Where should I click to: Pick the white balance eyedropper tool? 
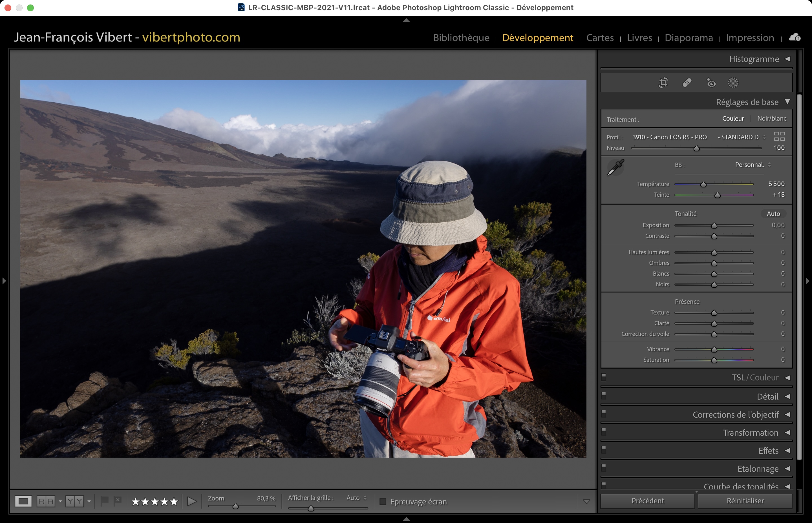[x=615, y=167]
